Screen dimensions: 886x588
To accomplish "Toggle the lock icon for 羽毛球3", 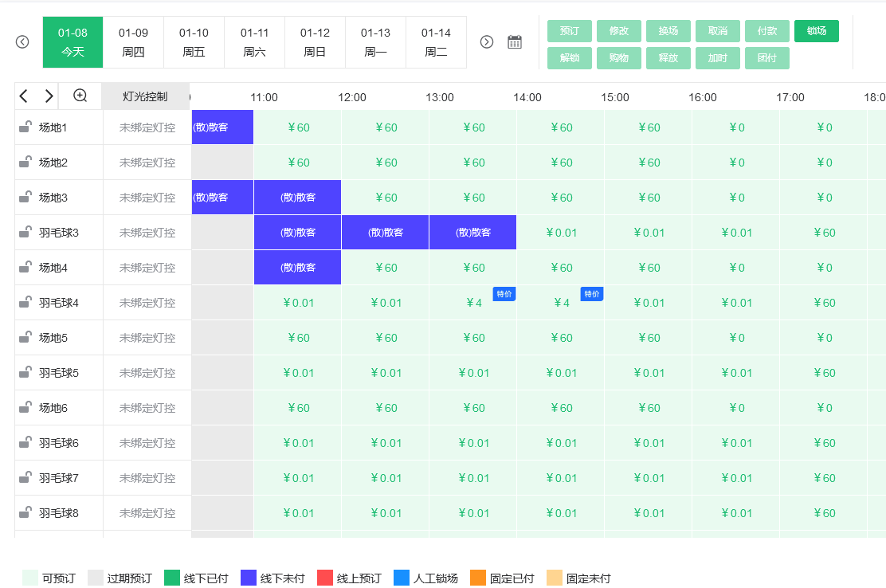I will click(x=25, y=232).
